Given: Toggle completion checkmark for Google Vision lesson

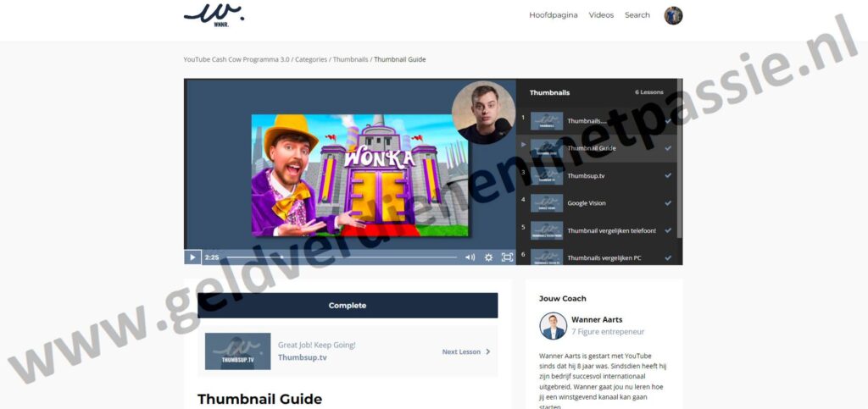Looking at the screenshot, I should (668, 203).
